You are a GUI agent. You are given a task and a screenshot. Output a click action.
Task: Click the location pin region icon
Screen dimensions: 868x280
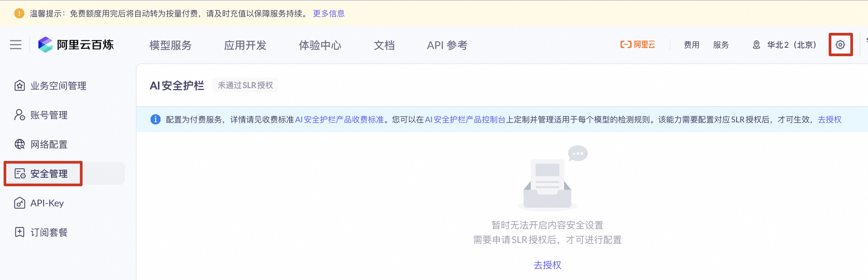point(756,44)
